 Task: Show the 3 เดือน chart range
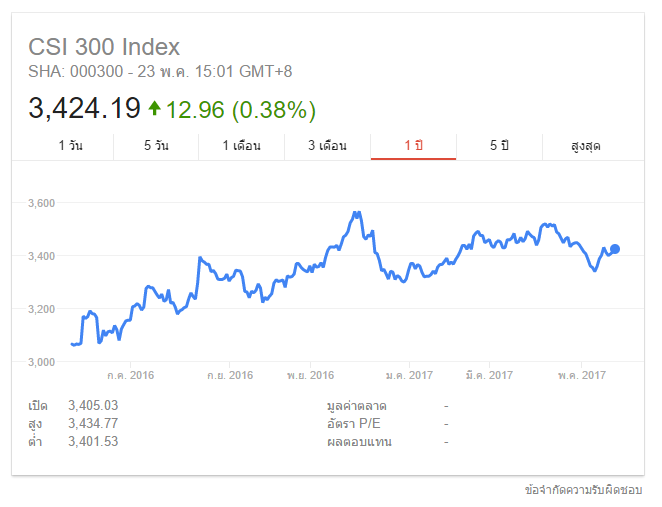327,146
